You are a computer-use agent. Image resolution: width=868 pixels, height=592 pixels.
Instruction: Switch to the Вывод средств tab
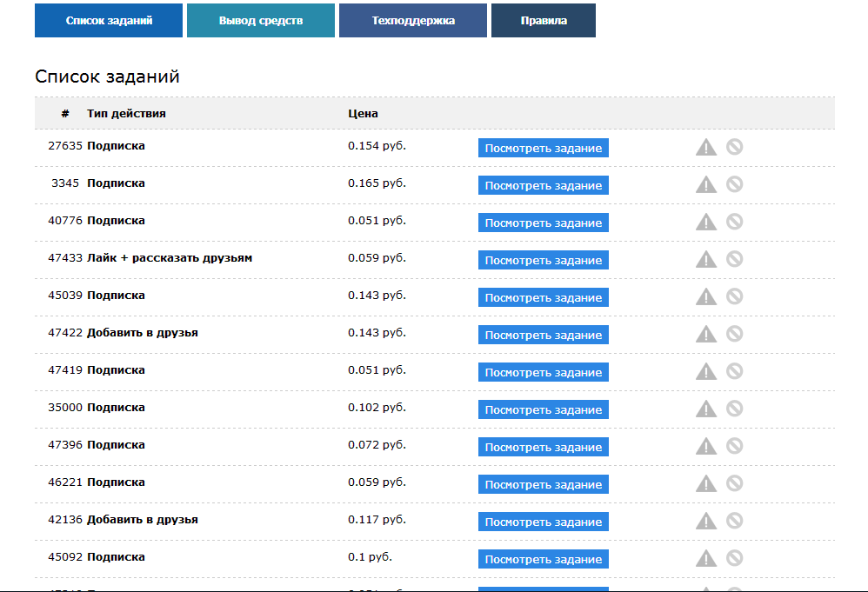pyautogui.click(x=261, y=21)
